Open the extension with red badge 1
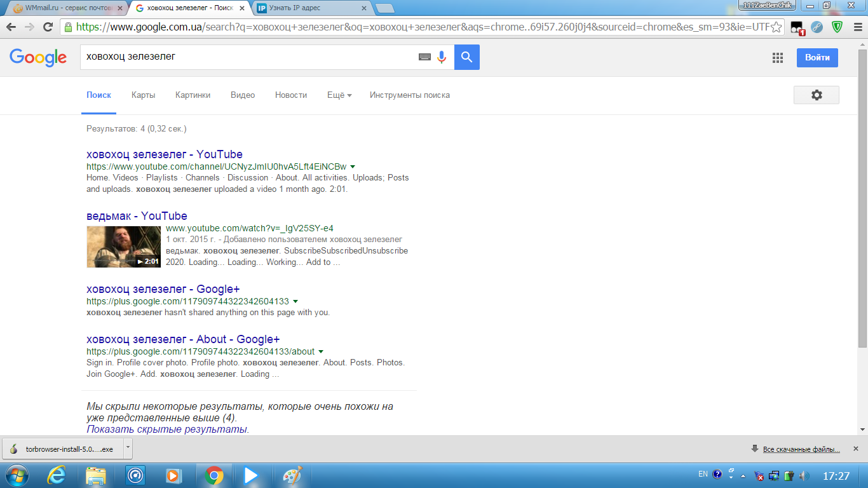 797,27
